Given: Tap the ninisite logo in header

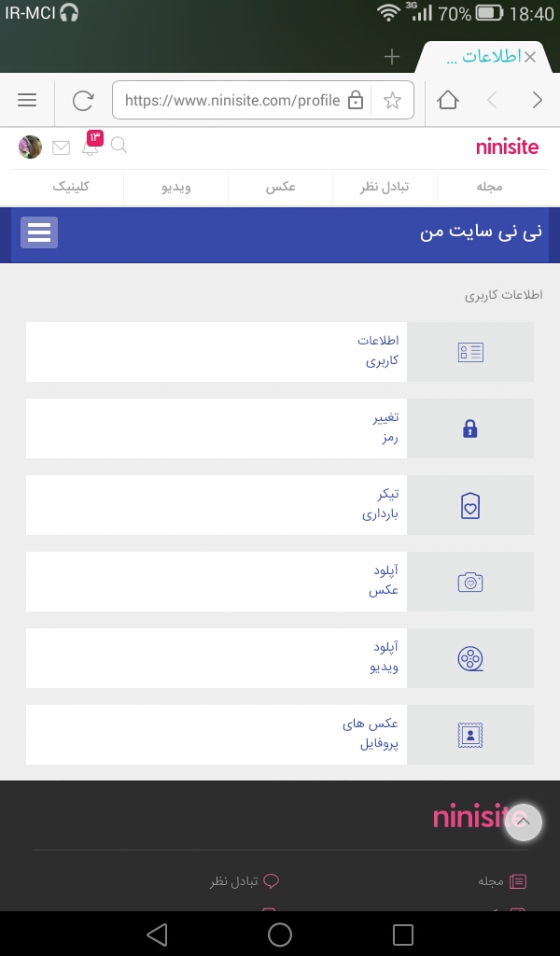Looking at the screenshot, I should click(x=507, y=147).
